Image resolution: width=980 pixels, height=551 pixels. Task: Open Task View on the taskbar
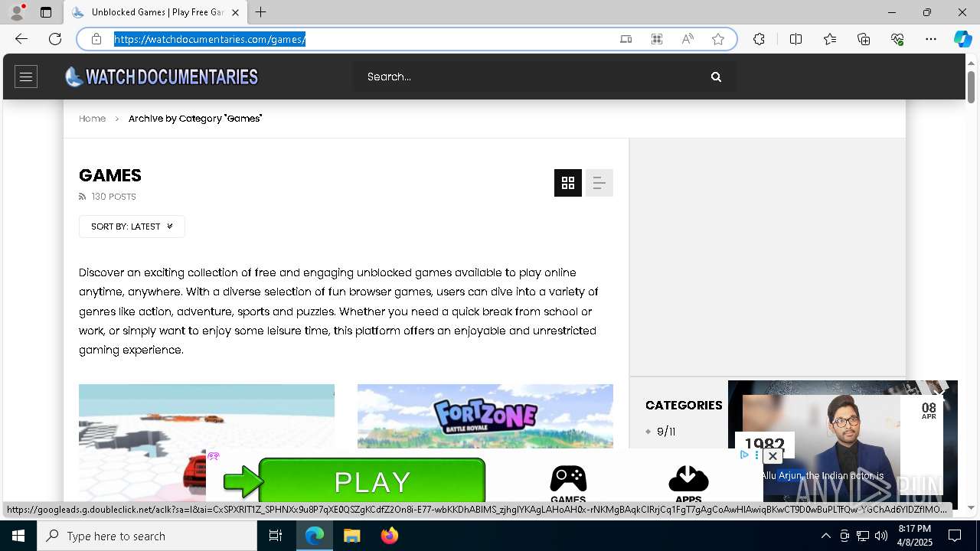(x=276, y=536)
